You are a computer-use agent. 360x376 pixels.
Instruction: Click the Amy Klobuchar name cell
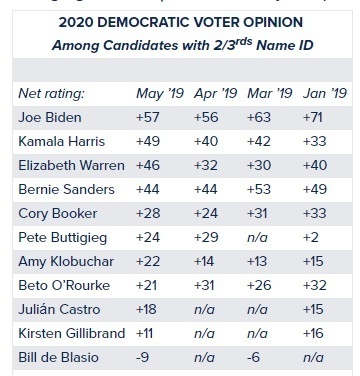(x=66, y=262)
